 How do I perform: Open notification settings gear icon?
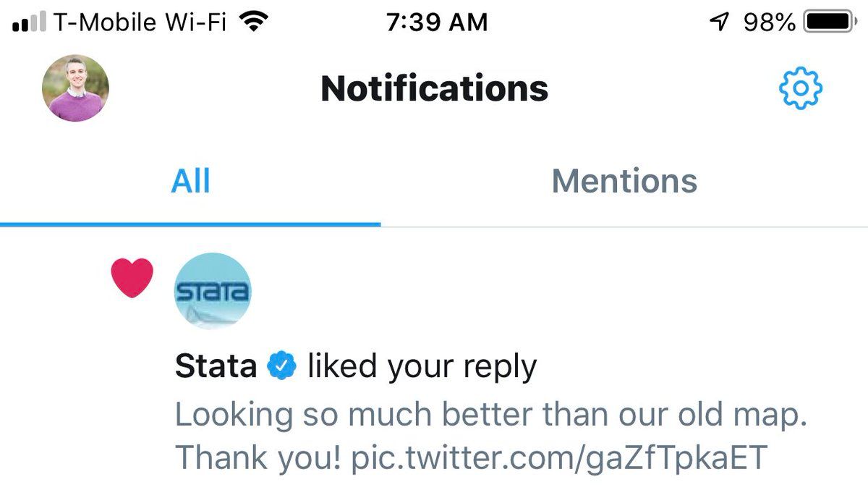(x=801, y=89)
